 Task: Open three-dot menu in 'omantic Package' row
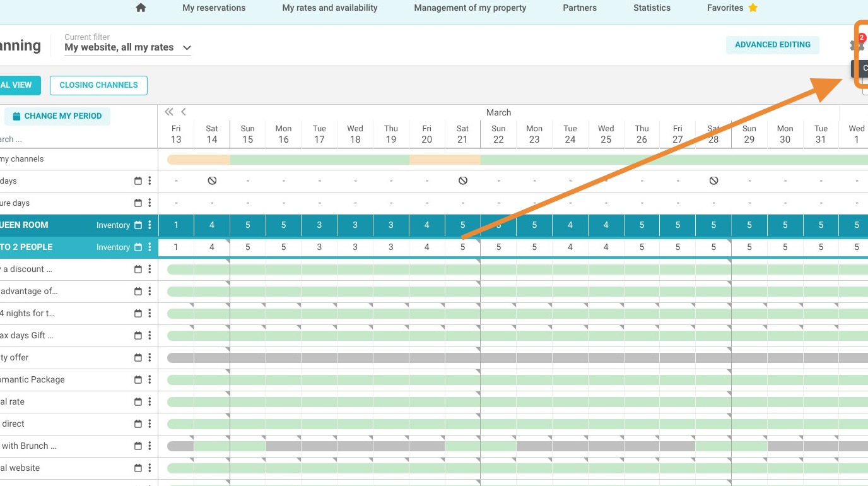150,380
